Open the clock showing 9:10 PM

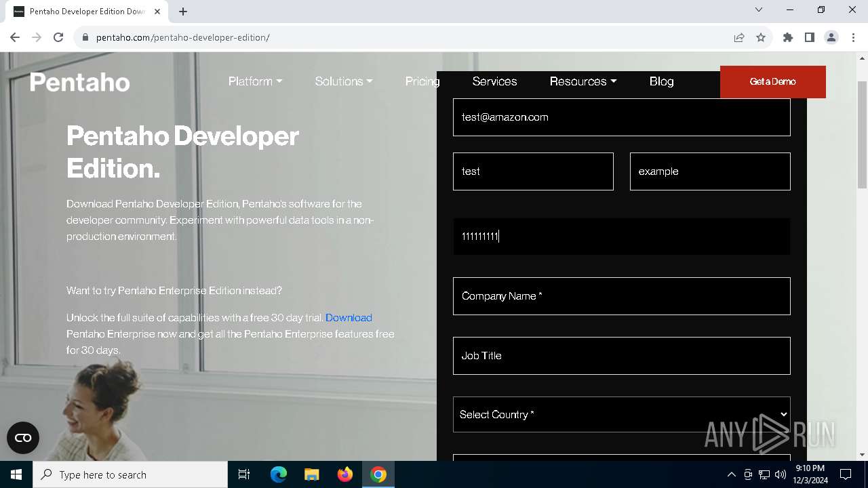click(810, 474)
